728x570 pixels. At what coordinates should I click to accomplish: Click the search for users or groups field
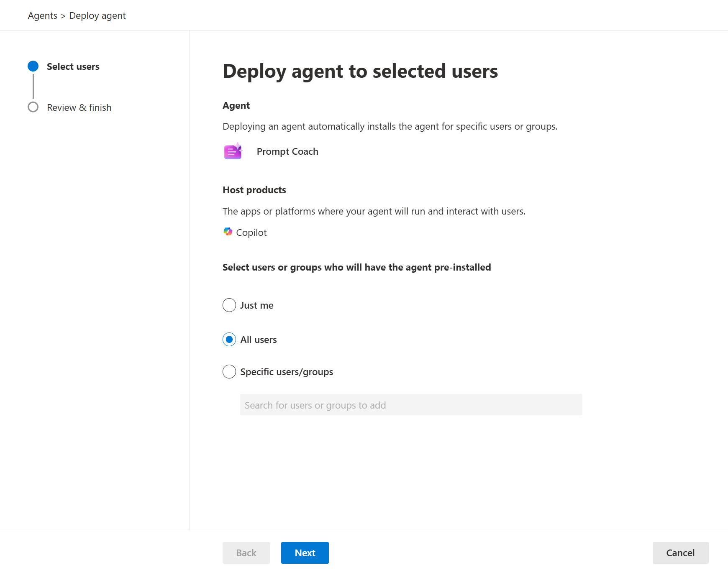(x=410, y=405)
